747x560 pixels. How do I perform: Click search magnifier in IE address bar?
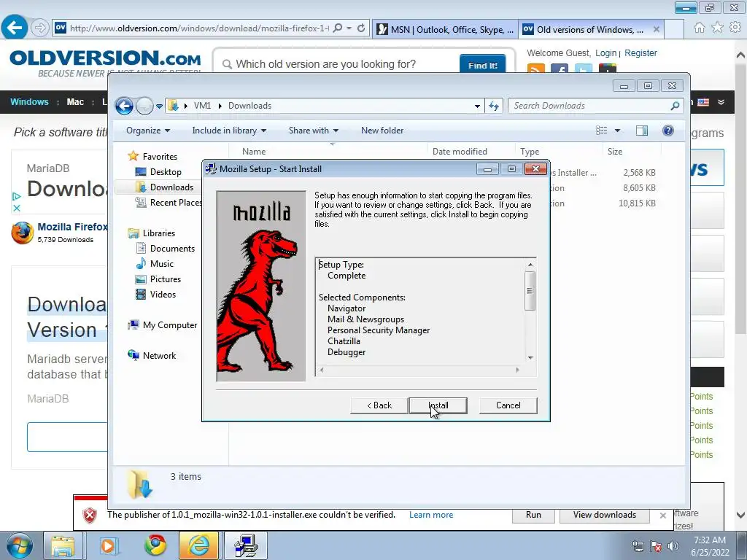(337, 28)
